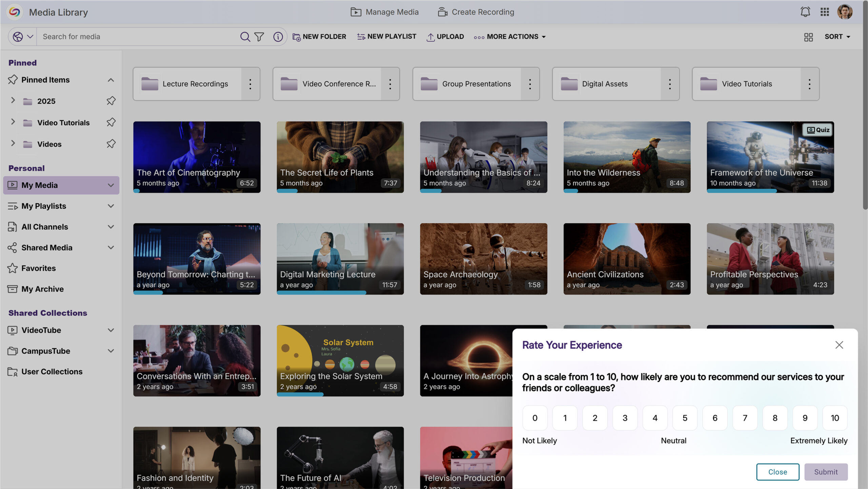Click the search info icon

pyautogui.click(x=278, y=37)
